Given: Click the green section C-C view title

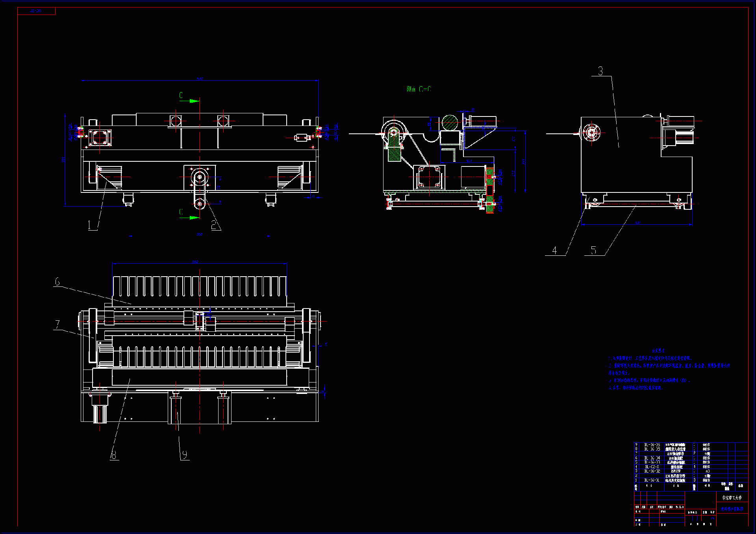Looking at the screenshot, I should (x=419, y=89).
